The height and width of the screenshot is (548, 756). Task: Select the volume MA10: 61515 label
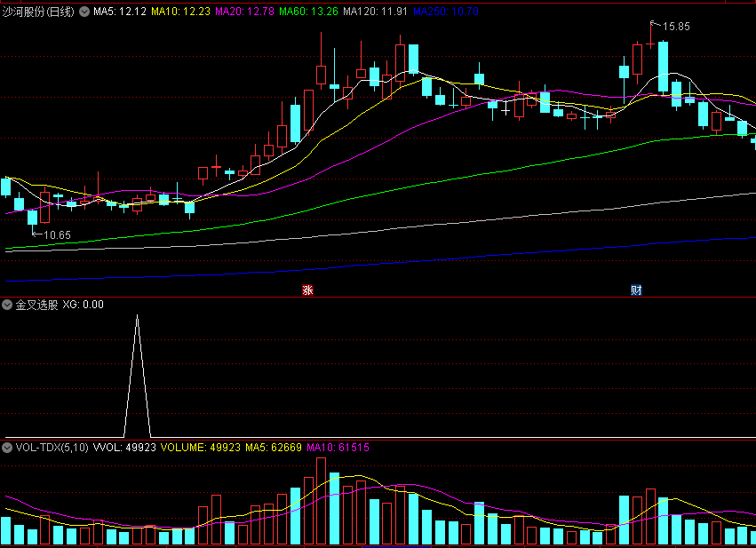(x=338, y=448)
